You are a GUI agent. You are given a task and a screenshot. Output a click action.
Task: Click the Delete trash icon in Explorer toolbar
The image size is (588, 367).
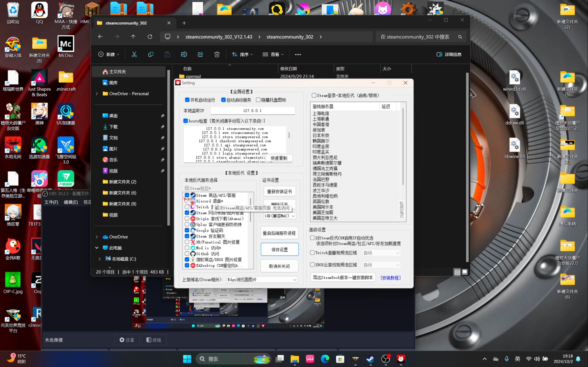coord(217,54)
